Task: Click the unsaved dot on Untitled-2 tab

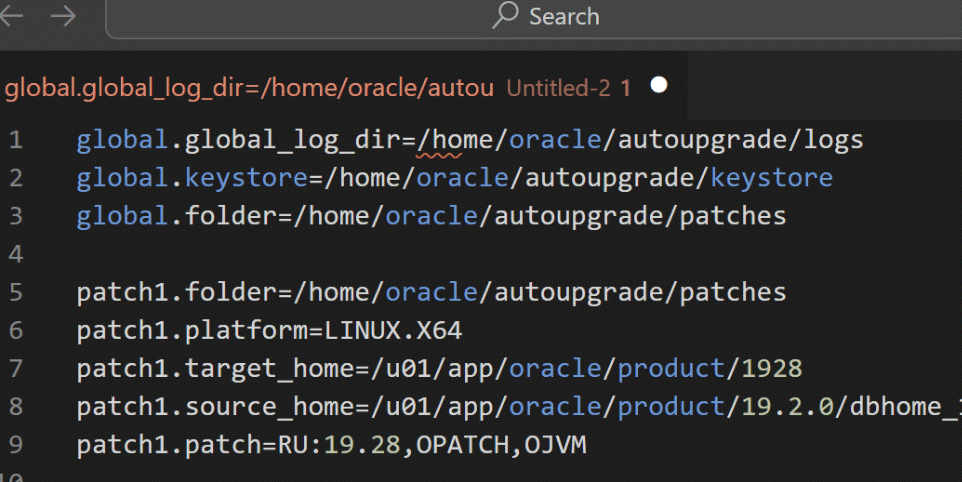Action: tap(658, 86)
